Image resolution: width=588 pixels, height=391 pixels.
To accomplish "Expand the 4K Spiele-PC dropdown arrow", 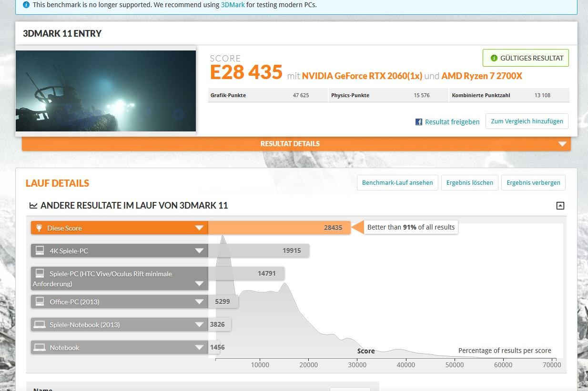I will pos(199,251).
